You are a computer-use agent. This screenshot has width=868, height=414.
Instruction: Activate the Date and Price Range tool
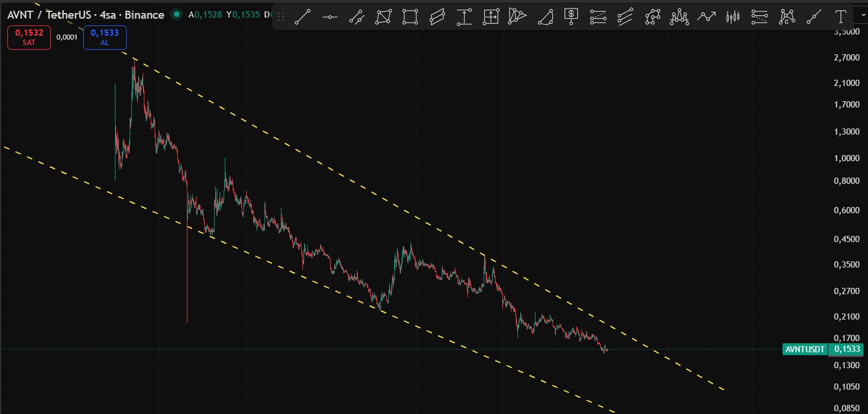pos(491,17)
